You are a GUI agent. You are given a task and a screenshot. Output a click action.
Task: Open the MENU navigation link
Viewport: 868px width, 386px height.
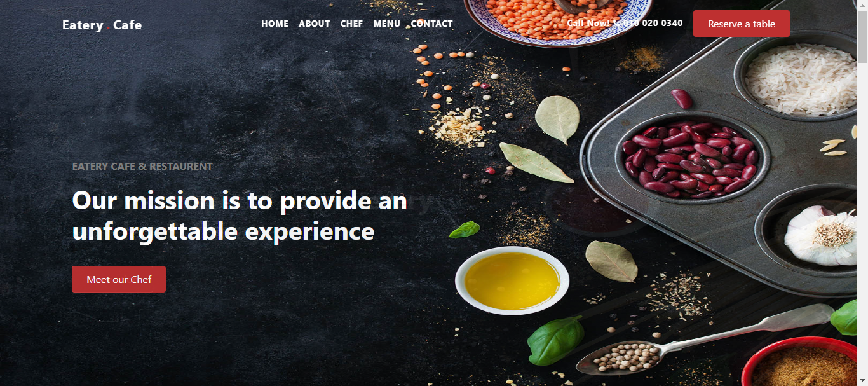[386, 24]
